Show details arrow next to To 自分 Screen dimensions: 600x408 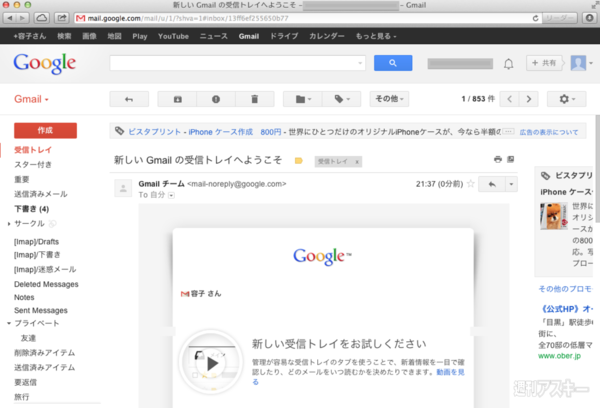pos(171,196)
